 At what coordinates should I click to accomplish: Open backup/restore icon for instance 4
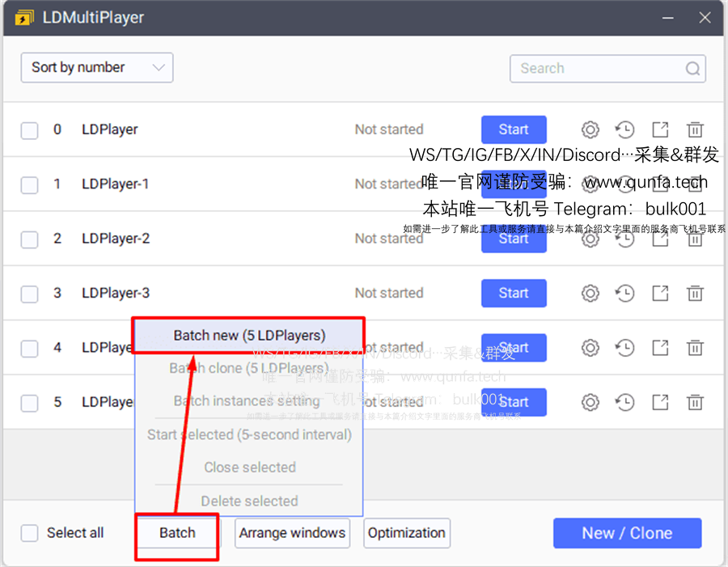click(625, 348)
